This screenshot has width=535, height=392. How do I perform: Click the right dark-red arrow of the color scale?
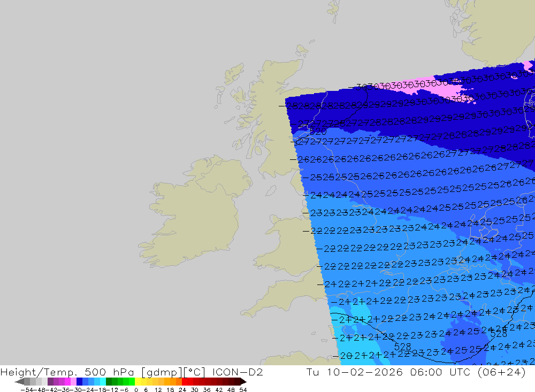coord(242,381)
